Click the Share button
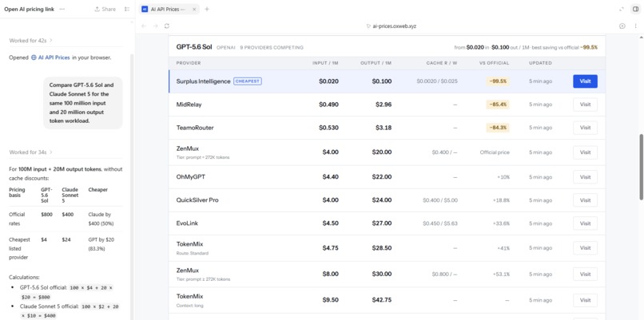This screenshot has height=320, width=644. coord(105,9)
